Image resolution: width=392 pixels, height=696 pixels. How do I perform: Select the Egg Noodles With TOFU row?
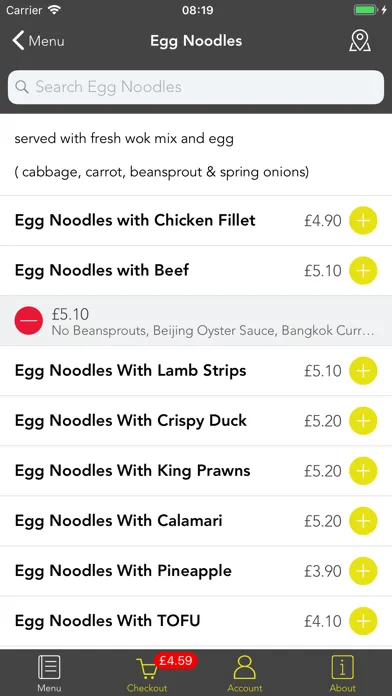coord(196,621)
